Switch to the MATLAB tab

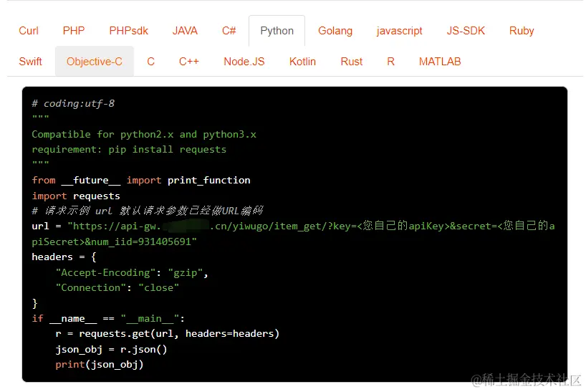point(440,62)
